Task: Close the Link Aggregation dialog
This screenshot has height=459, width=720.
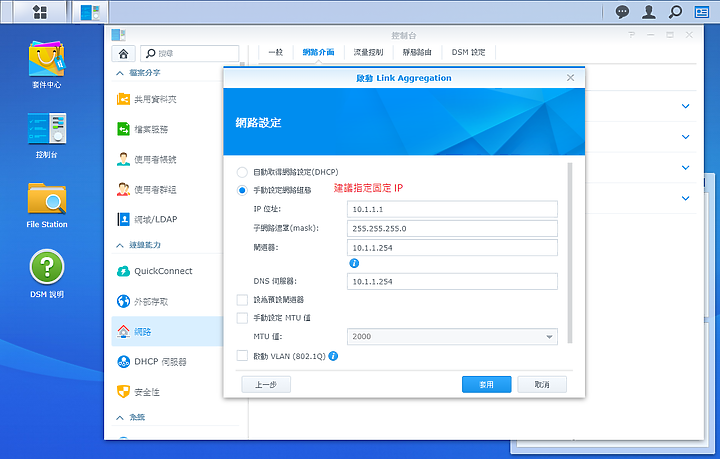Action: tap(570, 78)
